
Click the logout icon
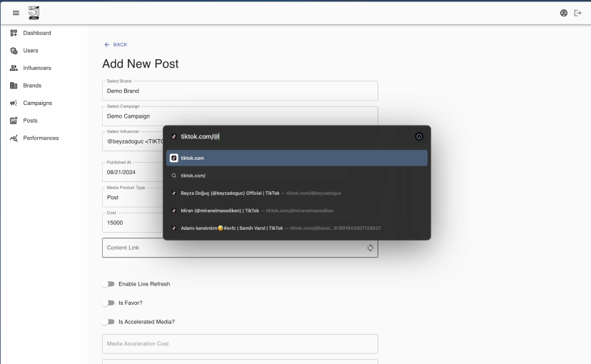pyautogui.click(x=578, y=13)
